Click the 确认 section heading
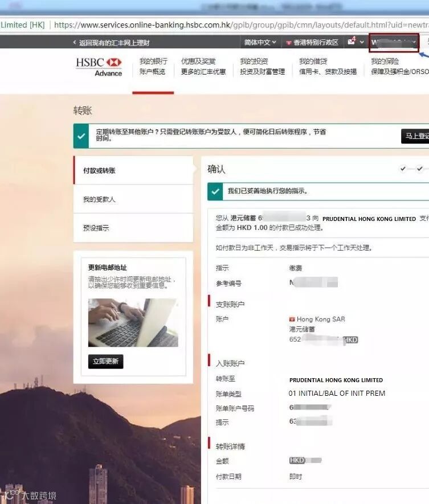The width and height of the screenshot is (429, 504). 216,169
